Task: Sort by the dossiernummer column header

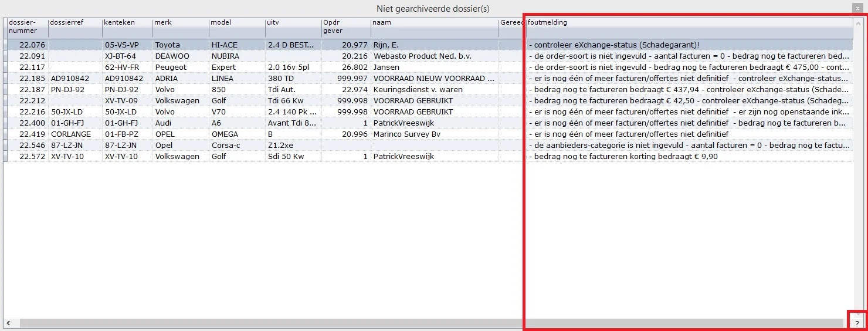Action: point(28,27)
